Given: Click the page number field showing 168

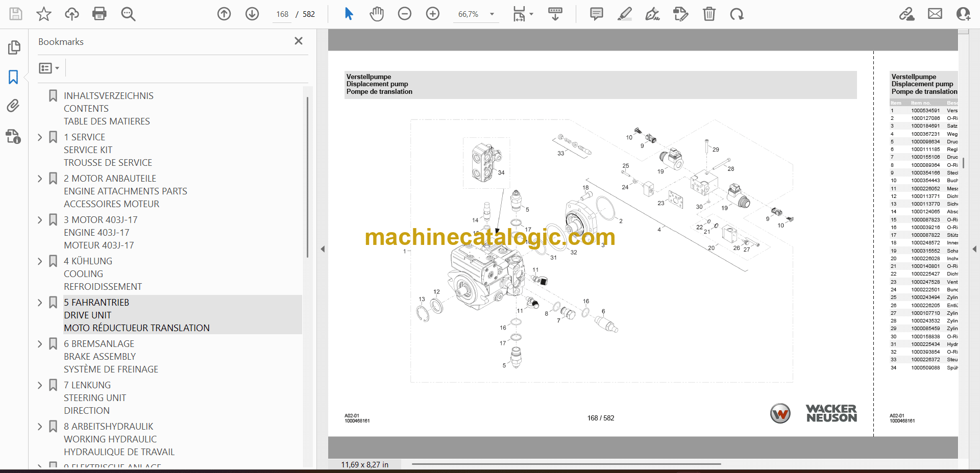Looking at the screenshot, I should click(282, 14).
